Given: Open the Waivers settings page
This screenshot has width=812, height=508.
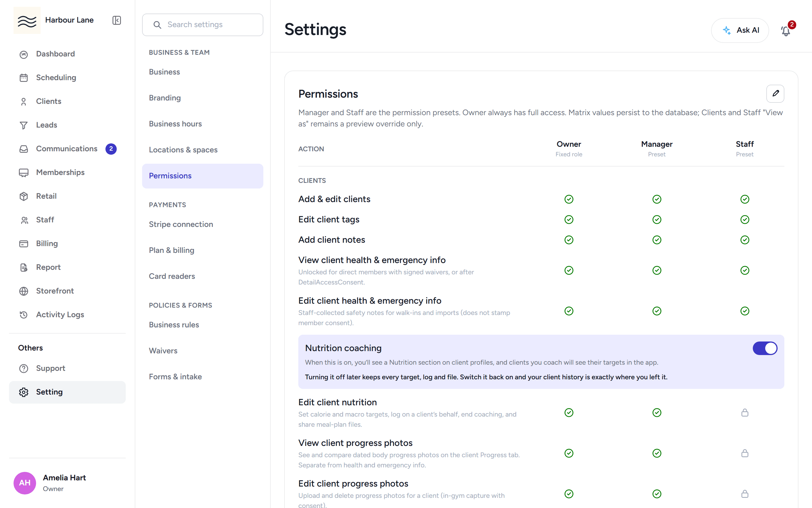Looking at the screenshot, I should [202, 351].
